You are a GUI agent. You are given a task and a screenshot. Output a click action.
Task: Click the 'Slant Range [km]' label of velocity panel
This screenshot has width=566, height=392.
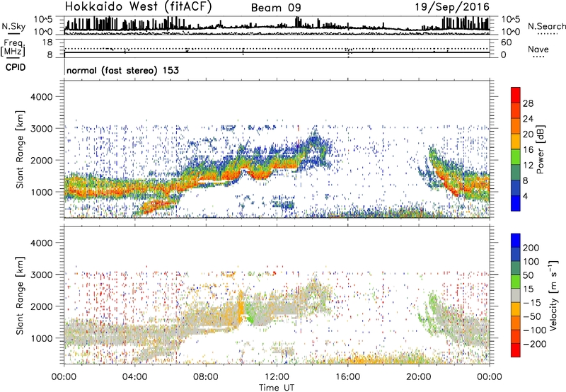coord(20,296)
